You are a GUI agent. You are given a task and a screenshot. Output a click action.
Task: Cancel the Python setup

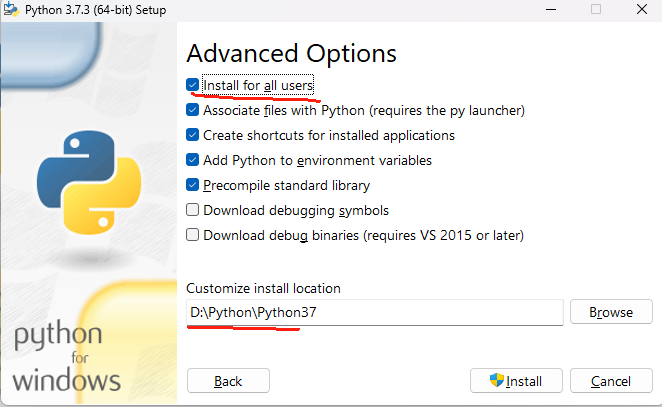[x=611, y=381]
